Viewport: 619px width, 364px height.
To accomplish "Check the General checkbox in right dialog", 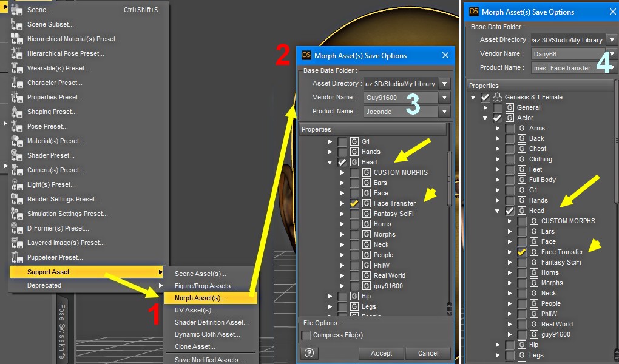I will point(498,107).
